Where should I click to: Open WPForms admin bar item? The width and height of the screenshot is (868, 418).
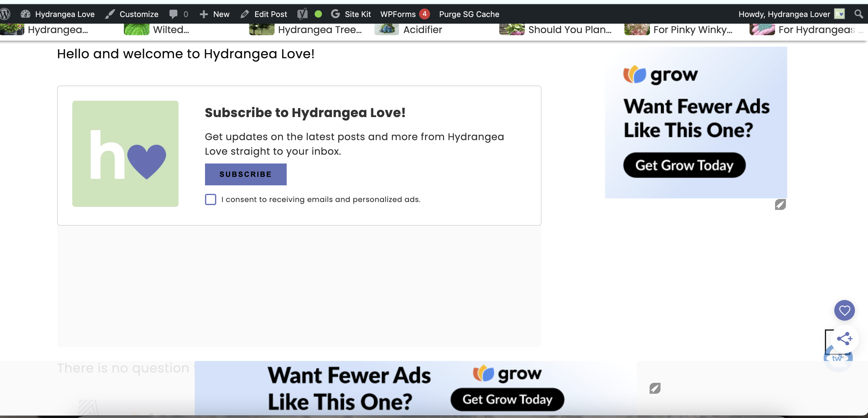pyautogui.click(x=398, y=14)
